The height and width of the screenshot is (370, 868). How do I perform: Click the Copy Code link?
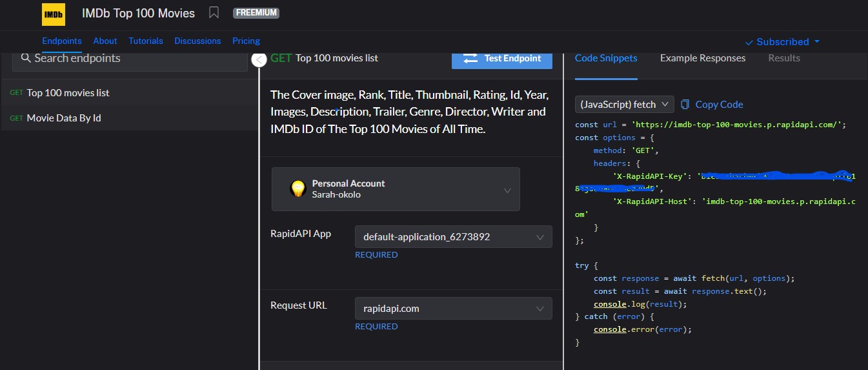[x=719, y=105]
